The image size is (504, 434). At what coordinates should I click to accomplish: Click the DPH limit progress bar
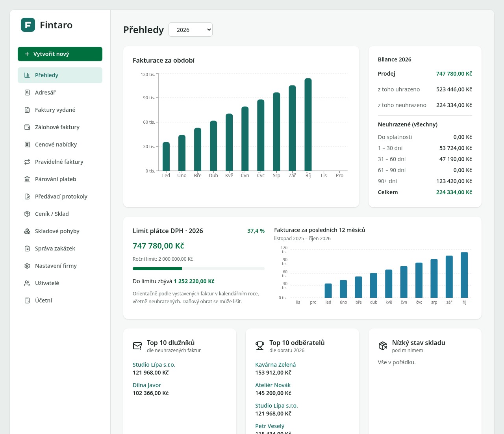(x=198, y=269)
